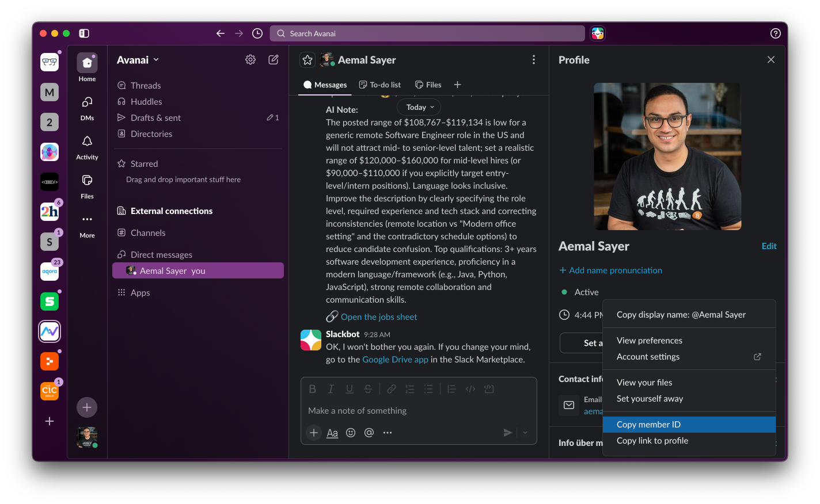The width and height of the screenshot is (820, 504).
Task: Go forward with the right arrow
Action: (239, 33)
